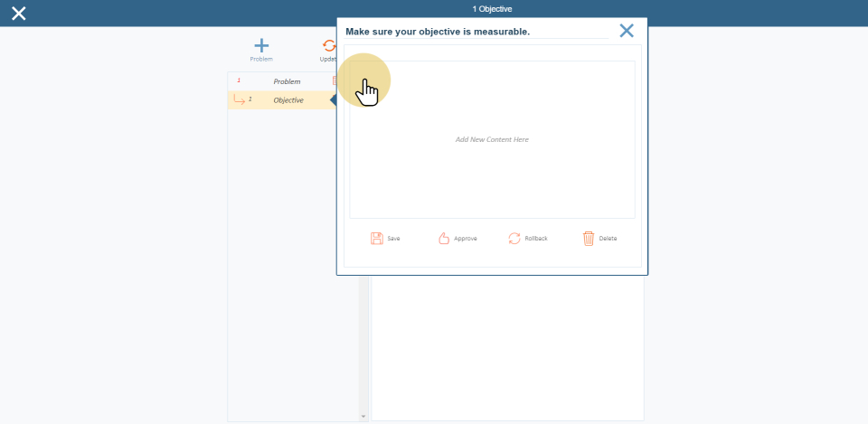Close the objective dialog with blue X
Screen dimensions: 868x424
pos(627,31)
